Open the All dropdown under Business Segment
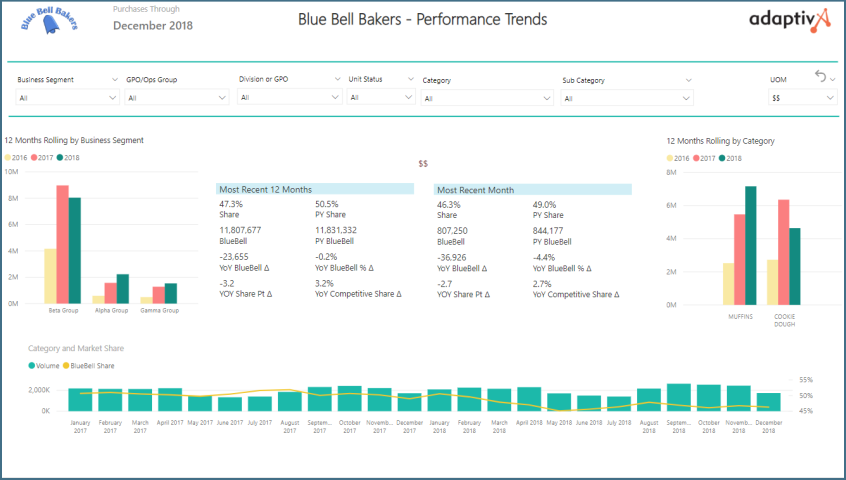The width and height of the screenshot is (846, 480). point(68,98)
